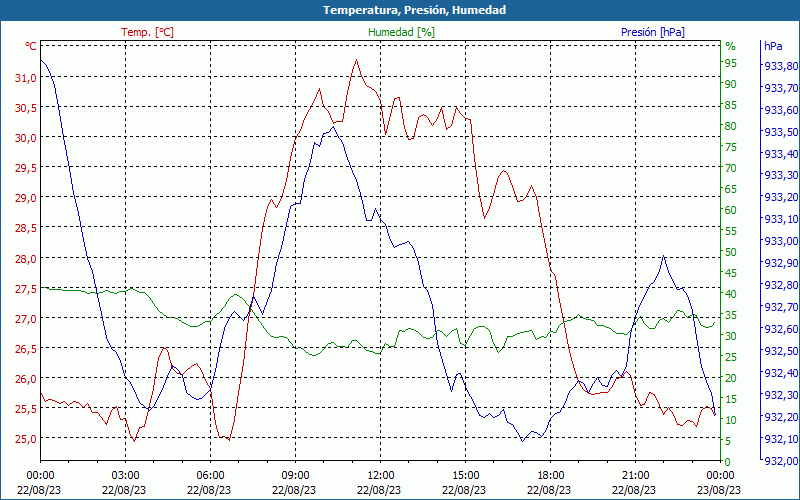Viewport: 800px width, 500px height.
Task: Click the '932,30' pressure axis value
Action: coord(781,394)
